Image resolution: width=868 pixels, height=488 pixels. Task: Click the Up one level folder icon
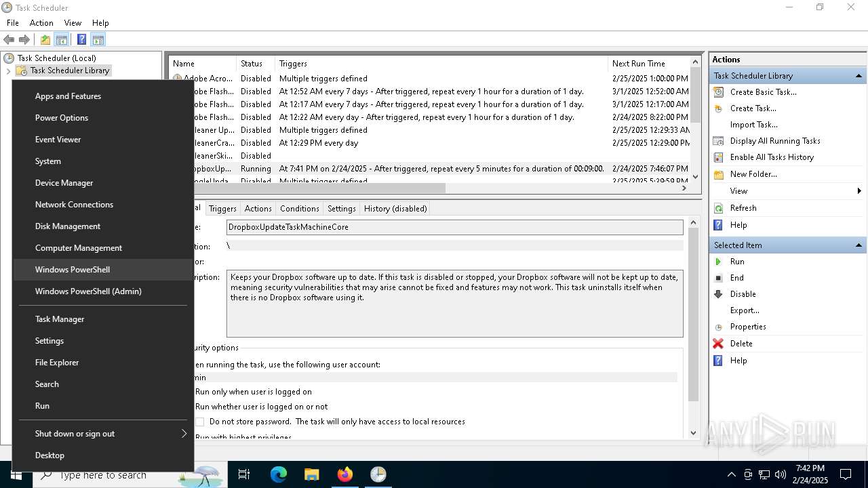pyautogui.click(x=45, y=39)
